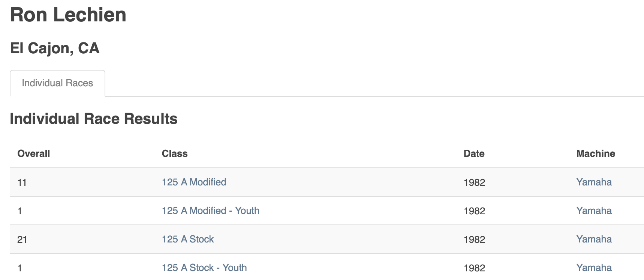Click Yamaha in 125 A Stock - Youth row

[x=594, y=268]
